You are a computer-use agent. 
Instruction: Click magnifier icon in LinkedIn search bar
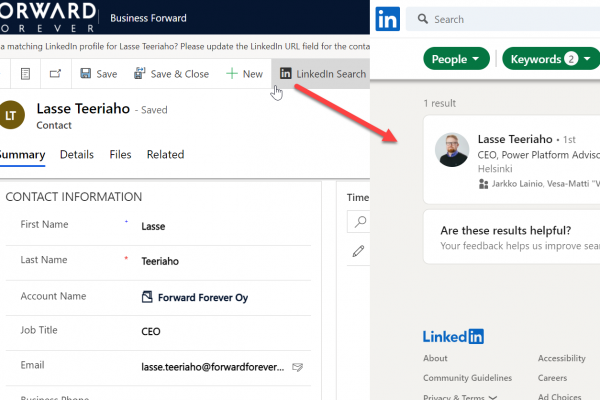click(423, 19)
